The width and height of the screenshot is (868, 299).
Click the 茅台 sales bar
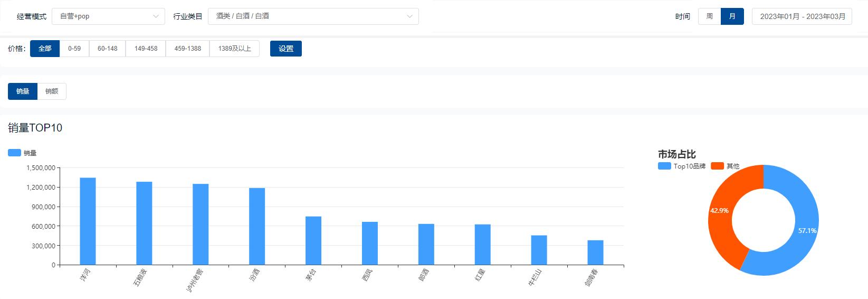point(313,240)
